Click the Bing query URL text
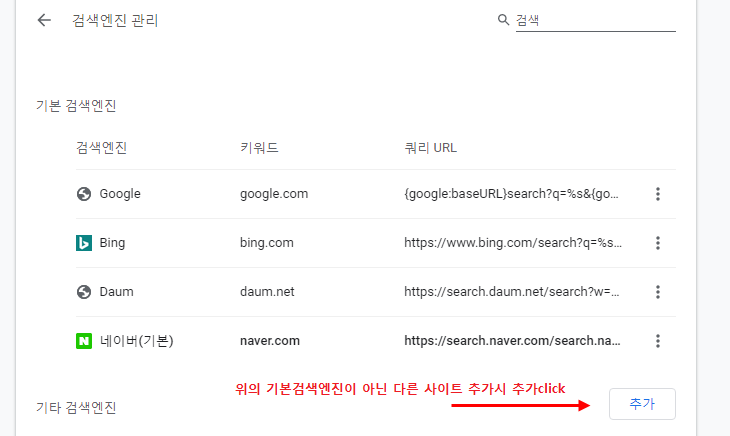This screenshot has width=730, height=436. [513, 243]
